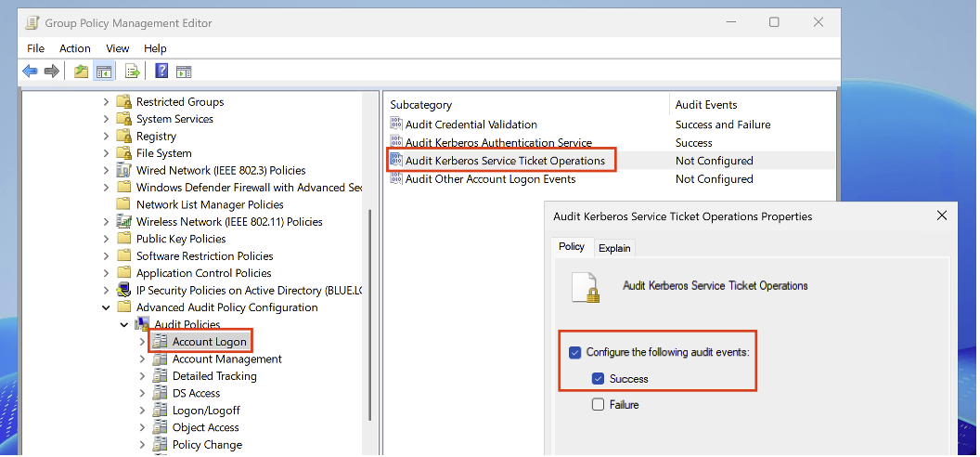Image resolution: width=980 pixels, height=457 pixels.
Task: Enable the Failure audit checkbox
Action: click(599, 405)
